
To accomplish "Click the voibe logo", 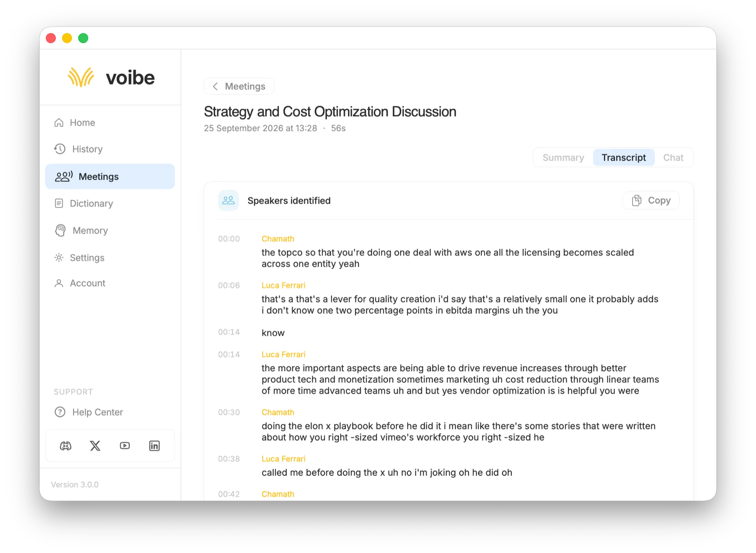I will (x=111, y=78).
